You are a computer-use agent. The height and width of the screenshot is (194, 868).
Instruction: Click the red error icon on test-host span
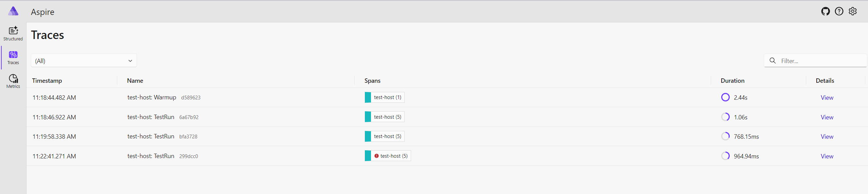tap(376, 156)
